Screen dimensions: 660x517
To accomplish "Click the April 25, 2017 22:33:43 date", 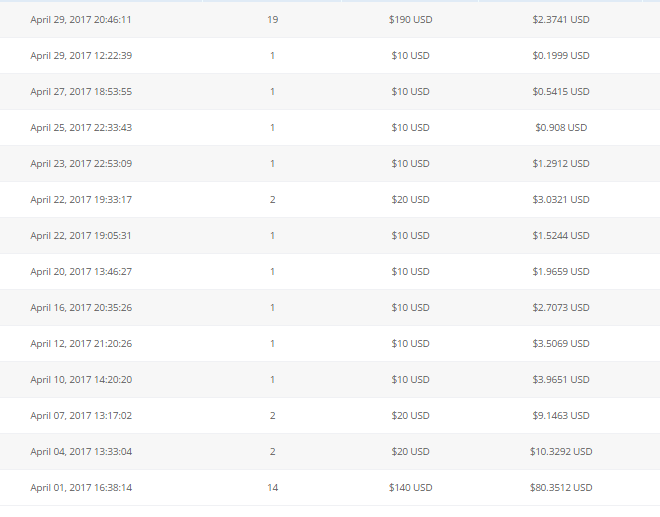I will point(81,128).
